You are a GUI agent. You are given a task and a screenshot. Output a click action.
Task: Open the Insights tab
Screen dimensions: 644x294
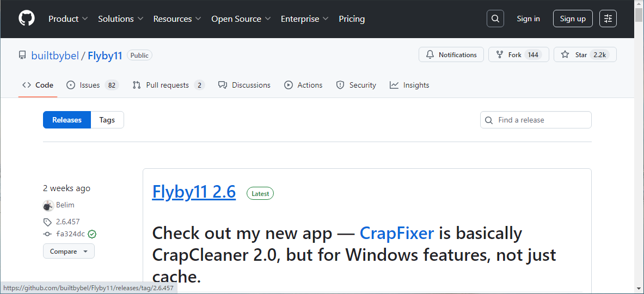(409, 85)
